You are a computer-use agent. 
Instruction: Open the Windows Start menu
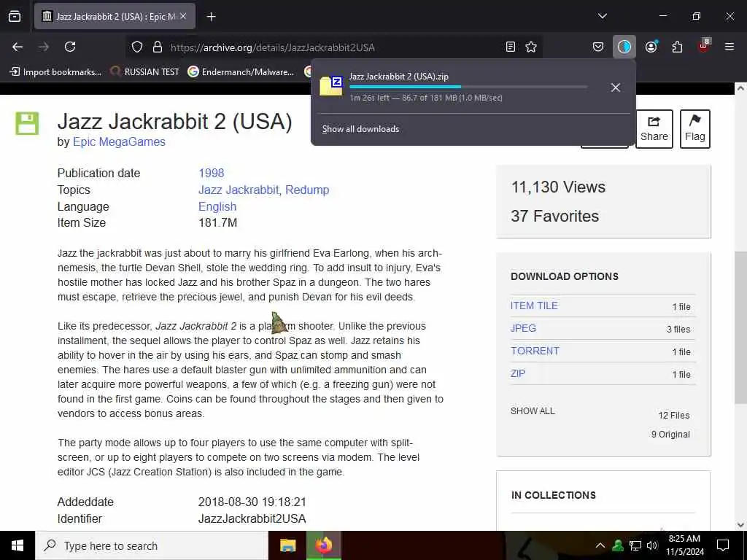pos(18,545)
